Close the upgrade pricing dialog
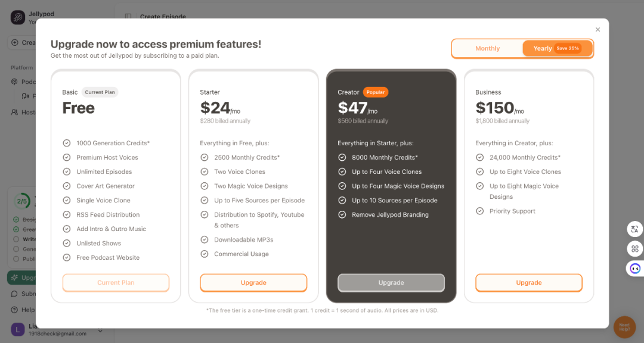Image resolution: width=644 pixels, height=343 pixels. pos(597,30)
